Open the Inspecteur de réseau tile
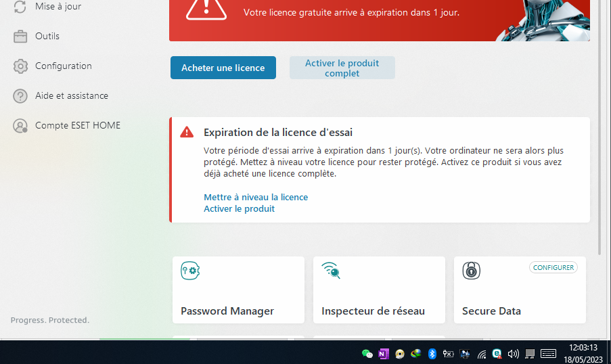611x364 pixels. tap(379, 290)
